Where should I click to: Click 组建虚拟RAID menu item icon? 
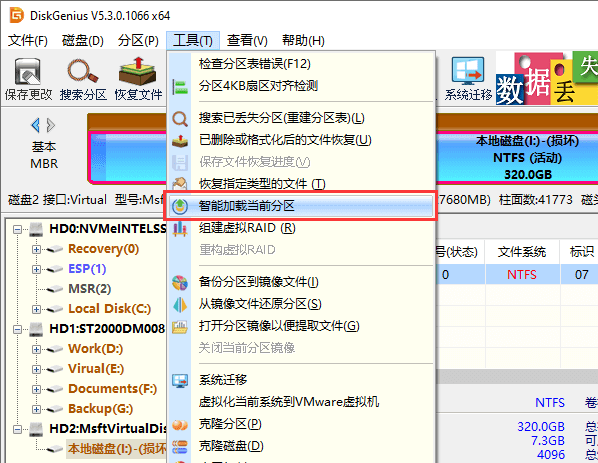180,228
